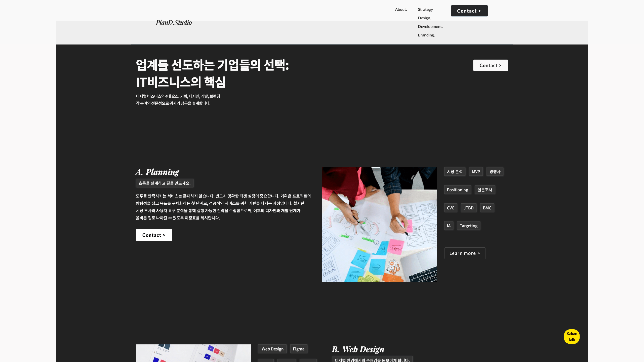Viewport: 644px width, 362px height.
Task: Click the dark Contact button in header
Action: coord(469,11)
